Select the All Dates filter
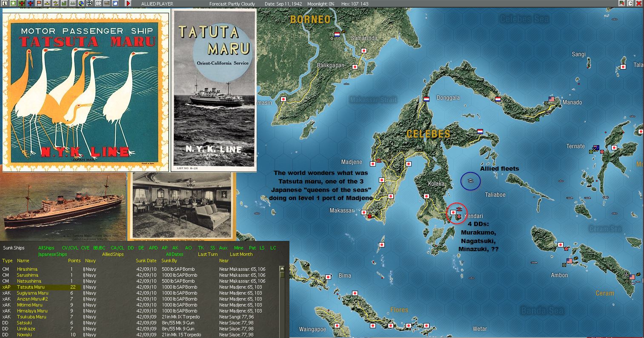Screen dimensions: 644x338 175,254
